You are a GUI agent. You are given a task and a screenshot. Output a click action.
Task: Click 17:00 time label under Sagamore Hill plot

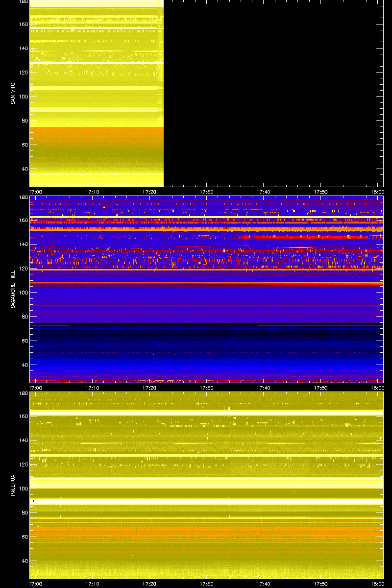[35, 388]
